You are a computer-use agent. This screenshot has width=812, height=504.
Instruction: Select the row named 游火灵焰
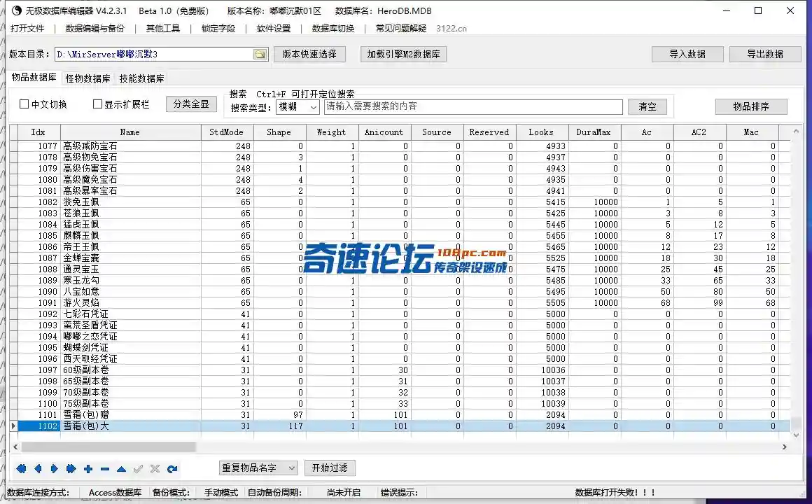[400, 302]
